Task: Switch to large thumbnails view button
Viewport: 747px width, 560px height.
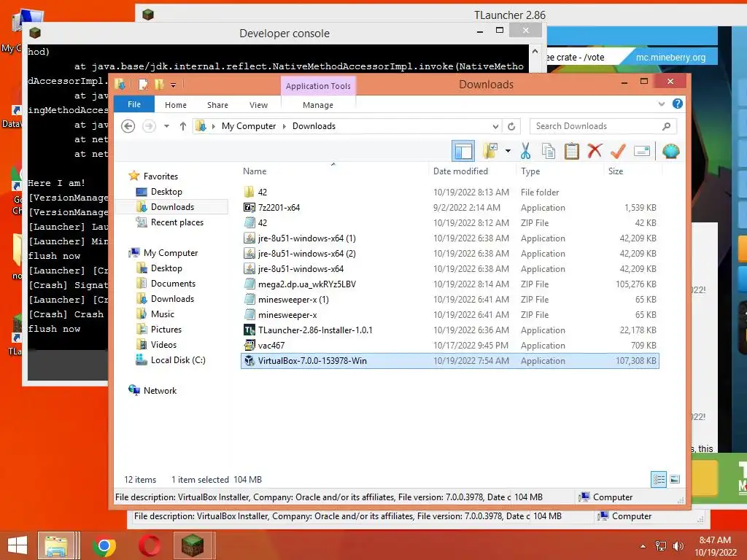Action: (675, 479)
